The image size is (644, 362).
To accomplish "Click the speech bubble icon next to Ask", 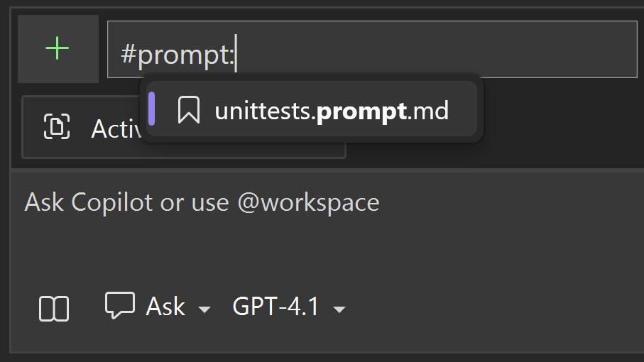I will pos(120,305).
